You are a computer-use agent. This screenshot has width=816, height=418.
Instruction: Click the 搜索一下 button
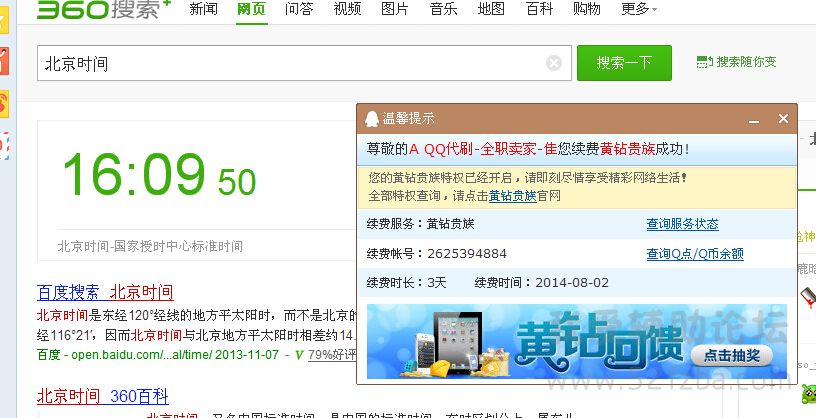(x=624, y=63)
